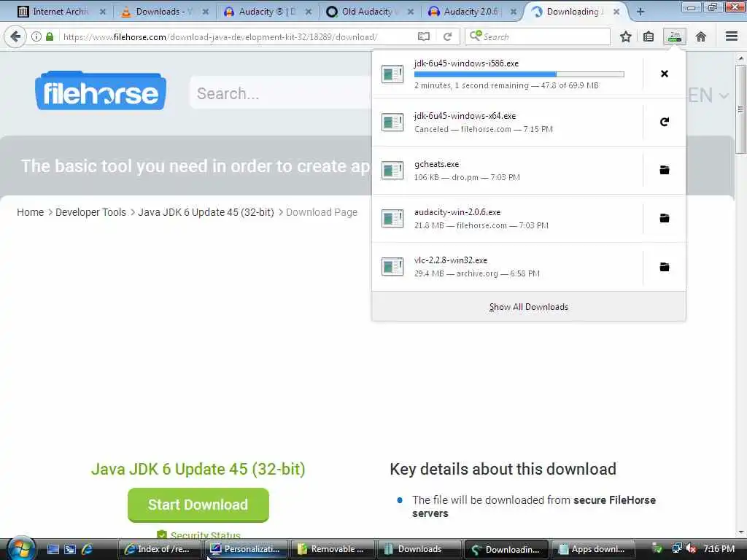Switch to the Audacity ® tab
The height and width of the screenshot is (560, 747).
[x=267, y=12]
